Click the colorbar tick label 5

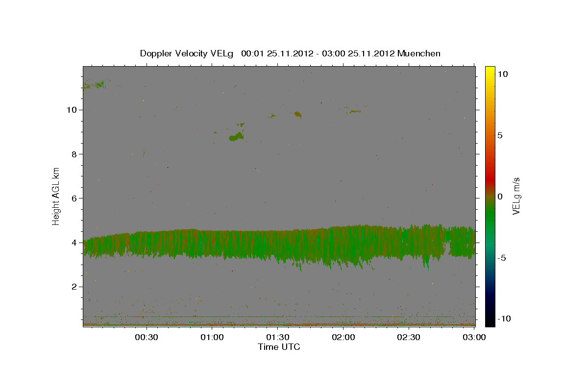coord(500,135)
